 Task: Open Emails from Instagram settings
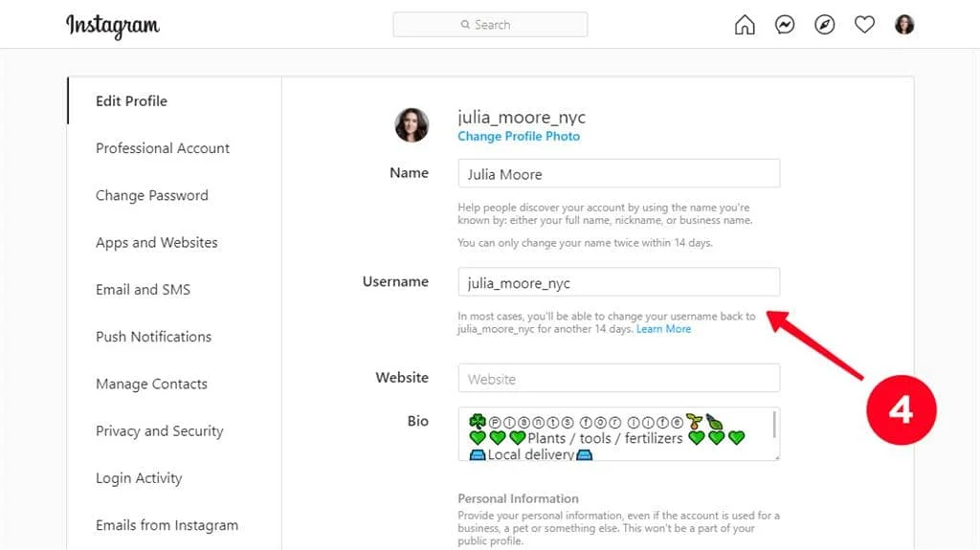pyautogui.click(x=167, y=525)
